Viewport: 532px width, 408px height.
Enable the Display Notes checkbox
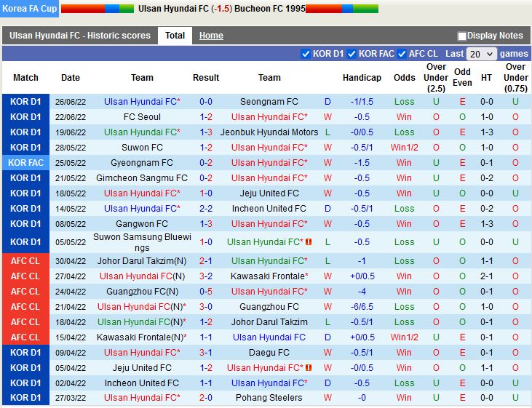[x=461, y=36]
